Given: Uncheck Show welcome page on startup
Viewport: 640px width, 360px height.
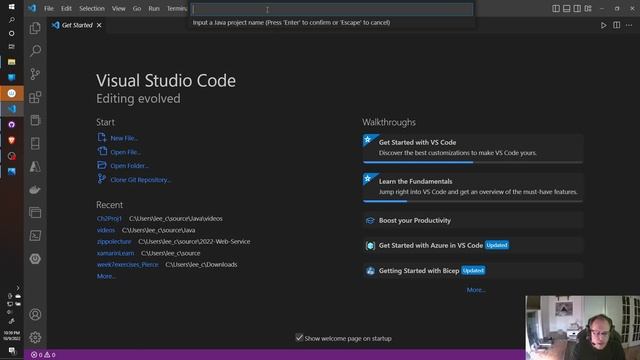Looking at the screenshot, I should click(x=299, y=338).
